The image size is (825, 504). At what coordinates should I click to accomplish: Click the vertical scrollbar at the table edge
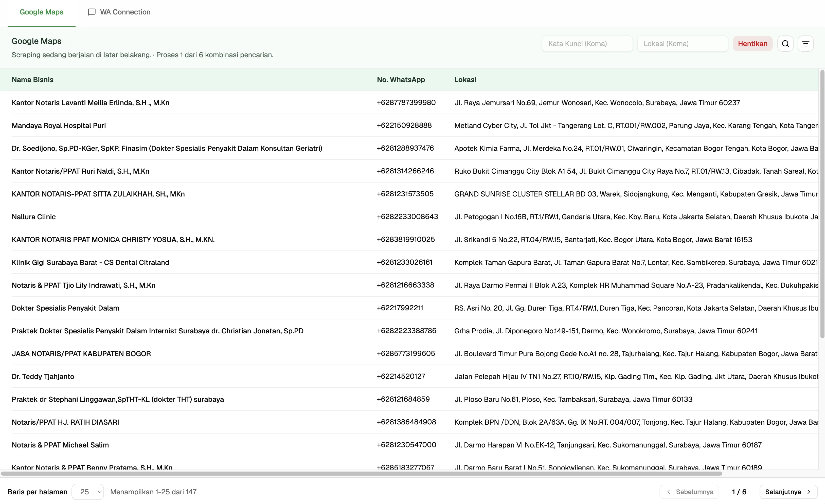click(822, 204)
